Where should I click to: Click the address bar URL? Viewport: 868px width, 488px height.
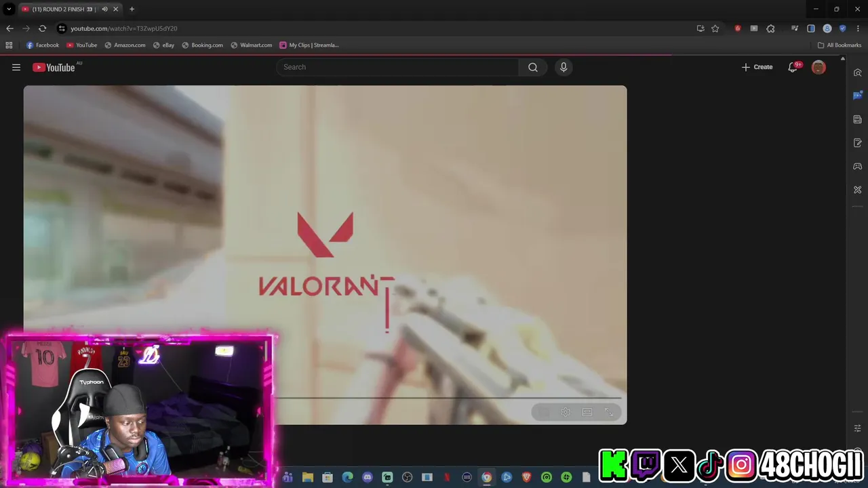[124, 28]
